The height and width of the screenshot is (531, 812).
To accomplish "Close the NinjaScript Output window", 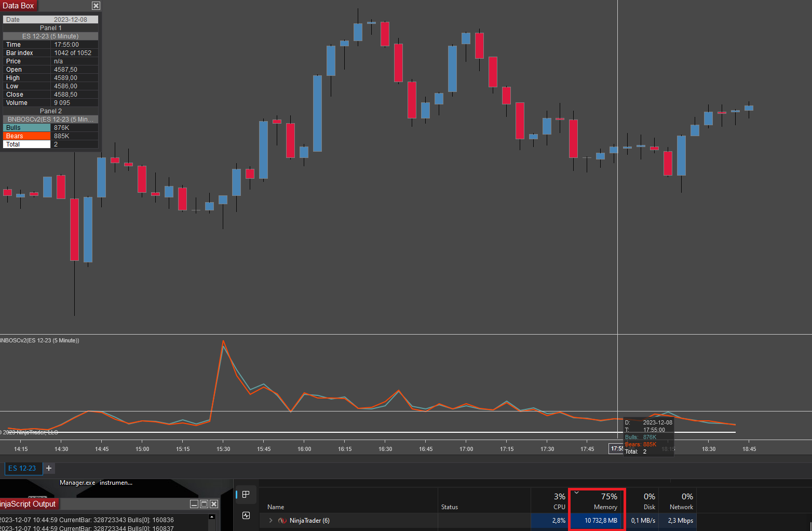I will click(x=214, y=504).
